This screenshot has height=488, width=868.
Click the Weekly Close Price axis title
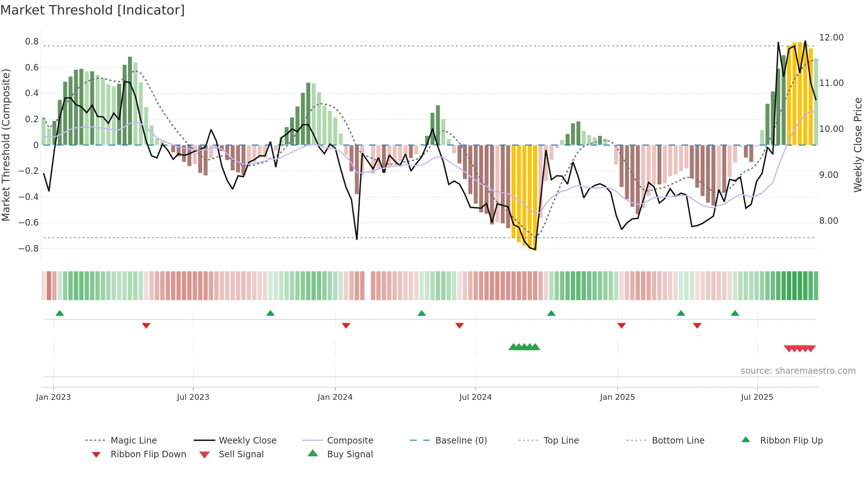[858, 145]
